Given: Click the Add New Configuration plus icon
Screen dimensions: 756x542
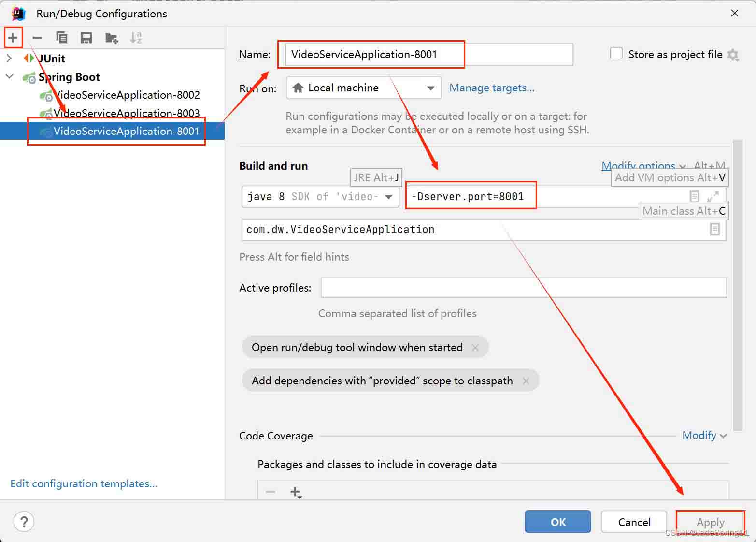Looking at the screenshot, I should click(13, 37).
